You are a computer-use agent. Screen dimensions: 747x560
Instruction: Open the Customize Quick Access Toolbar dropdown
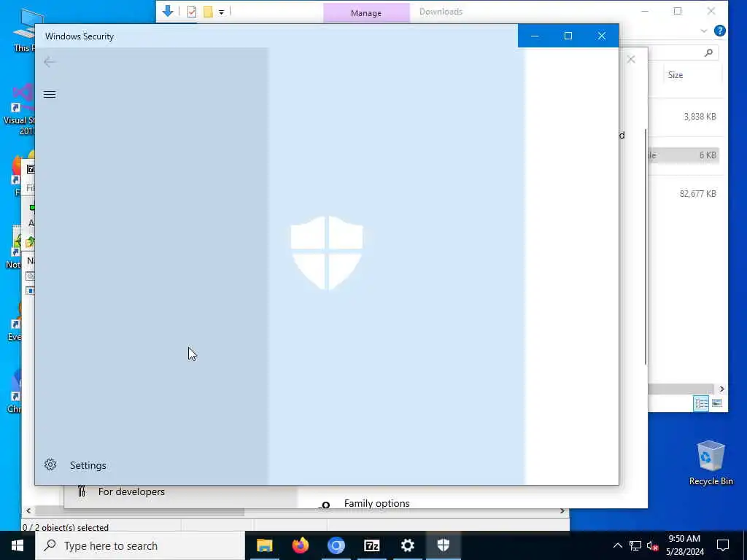point(222,12)
